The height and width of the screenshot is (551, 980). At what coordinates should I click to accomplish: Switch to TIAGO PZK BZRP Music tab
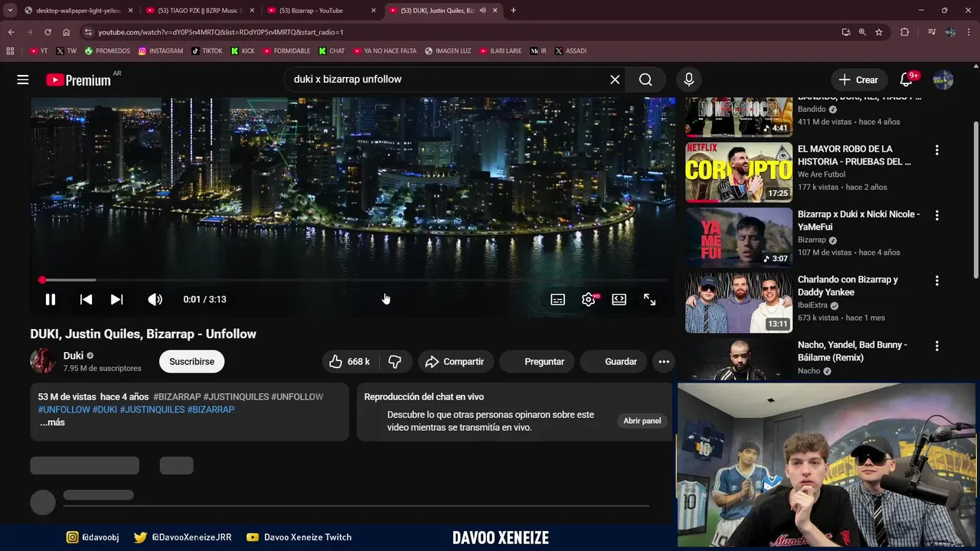click(199, 11)
